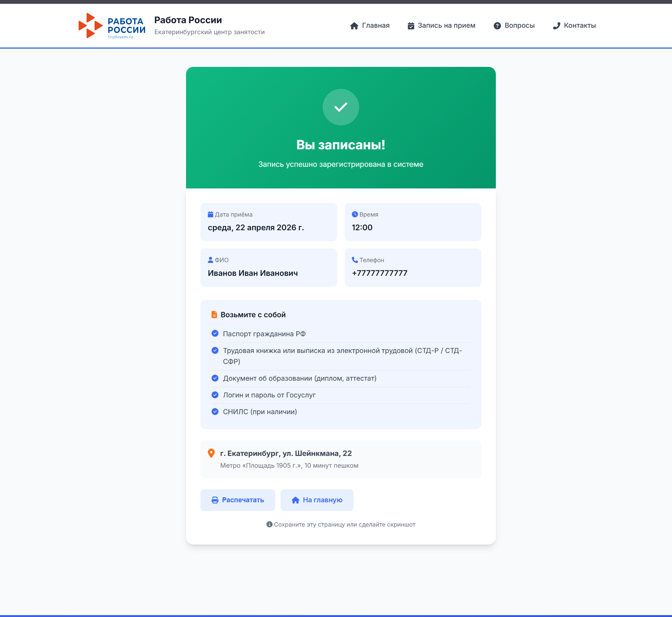Click the clock icon beside Время
The width and height of the screenshot is (672, 617).
coord(355,214)
